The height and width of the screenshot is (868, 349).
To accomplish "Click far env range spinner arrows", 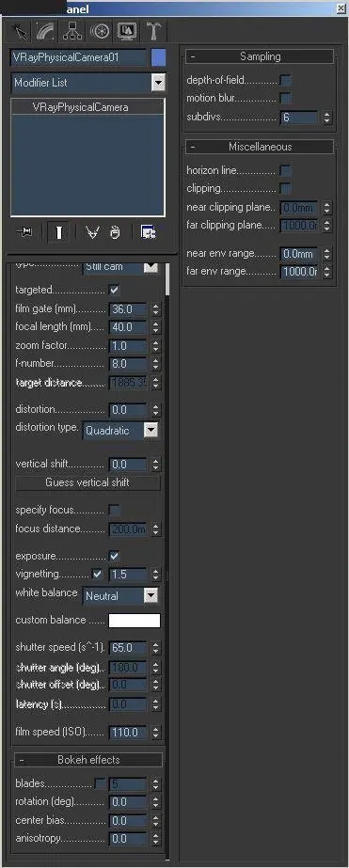I will pyautogui.click(x=326, y=273).
